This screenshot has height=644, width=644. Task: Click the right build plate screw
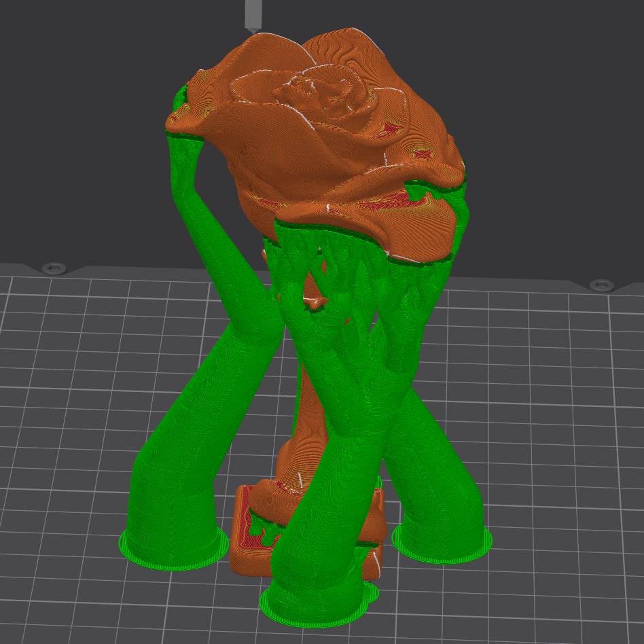[598, 284]
